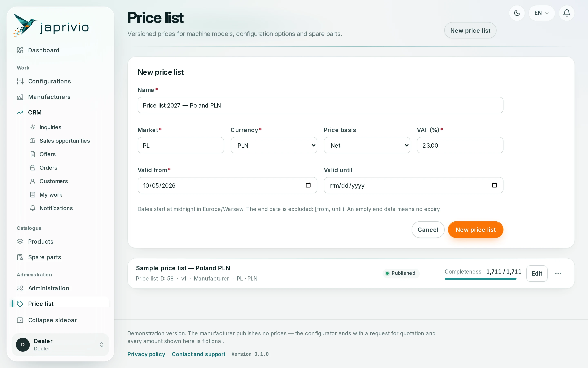The height and width of the screenshot is (368, 588).
Task: Select the Sample price list — Poland PLN title
Action: [x=183, y=268]
